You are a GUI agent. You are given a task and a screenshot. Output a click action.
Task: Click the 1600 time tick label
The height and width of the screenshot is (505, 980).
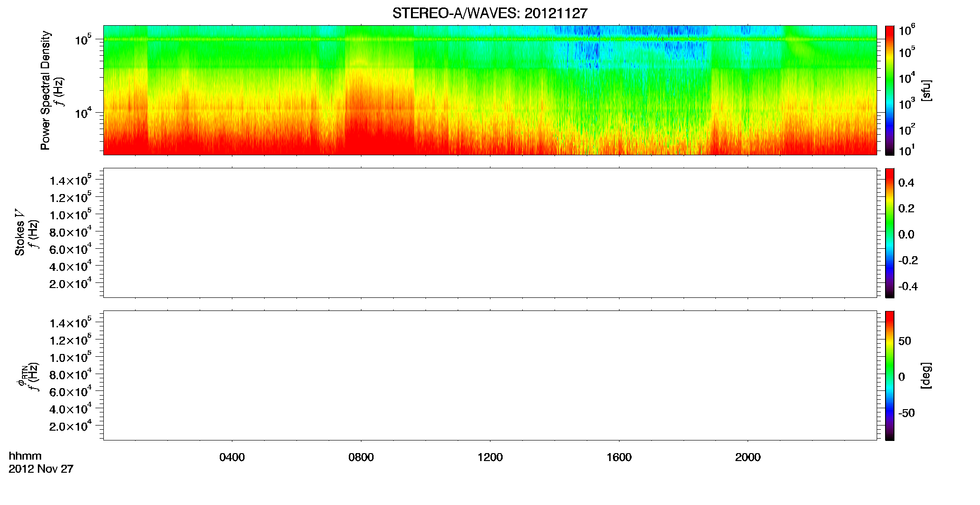(x=619, y=457)
